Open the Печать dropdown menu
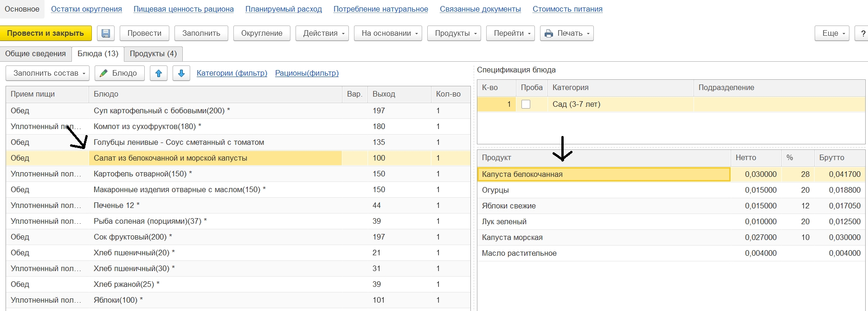Screen dimensions: 868x311 [x=566, y=33]
